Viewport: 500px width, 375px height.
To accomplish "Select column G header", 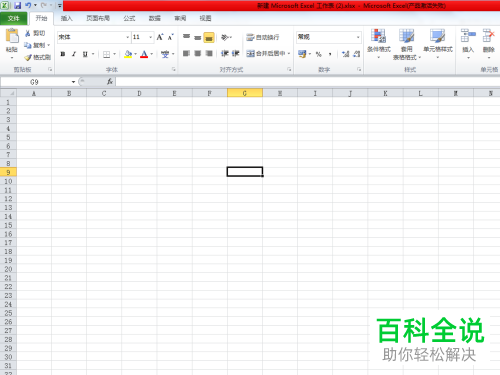I will pyautogui.click(x=245, y=93).
